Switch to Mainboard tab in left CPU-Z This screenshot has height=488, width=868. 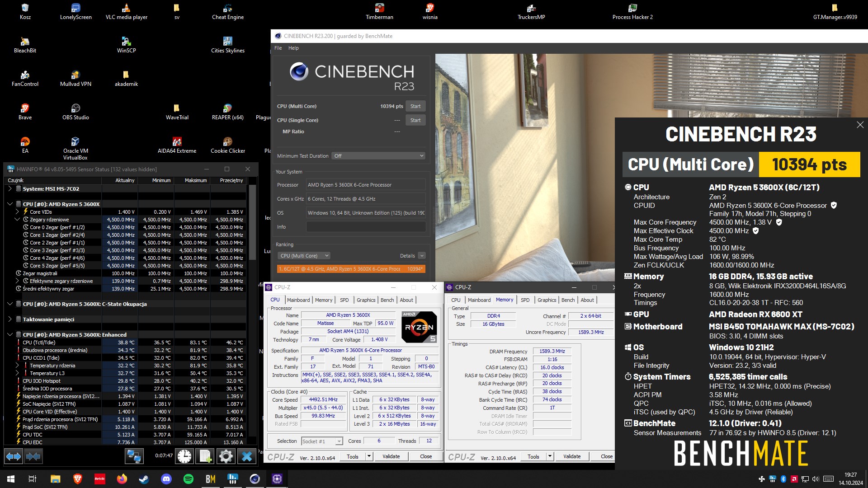[298, 300]
